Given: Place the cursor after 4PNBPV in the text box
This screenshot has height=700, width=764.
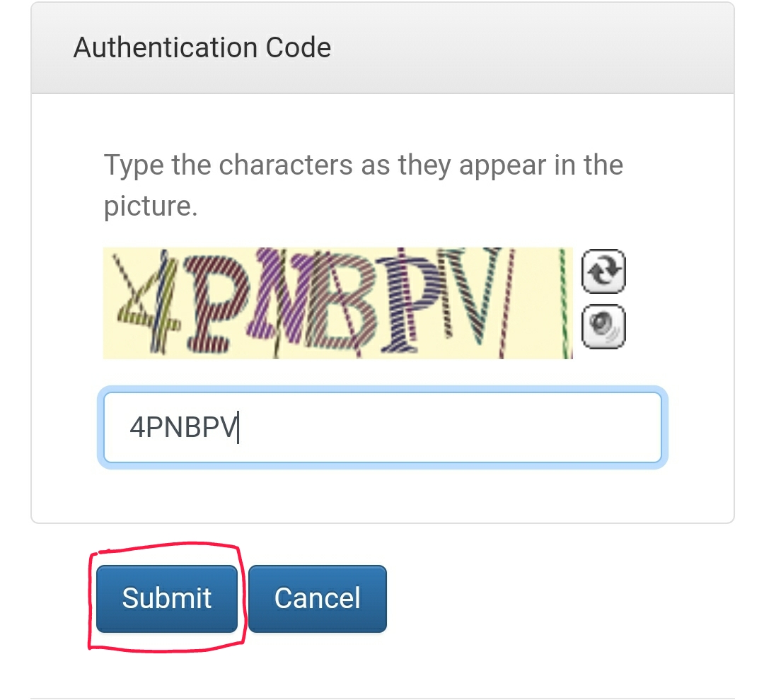Looking at the screenshot, I should tap(240, 427).
